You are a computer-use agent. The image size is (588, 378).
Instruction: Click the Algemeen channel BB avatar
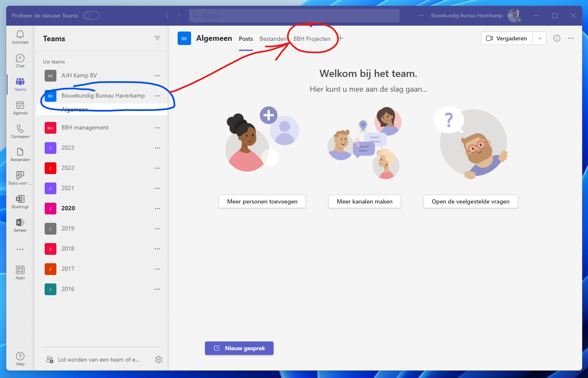[184, 38]
